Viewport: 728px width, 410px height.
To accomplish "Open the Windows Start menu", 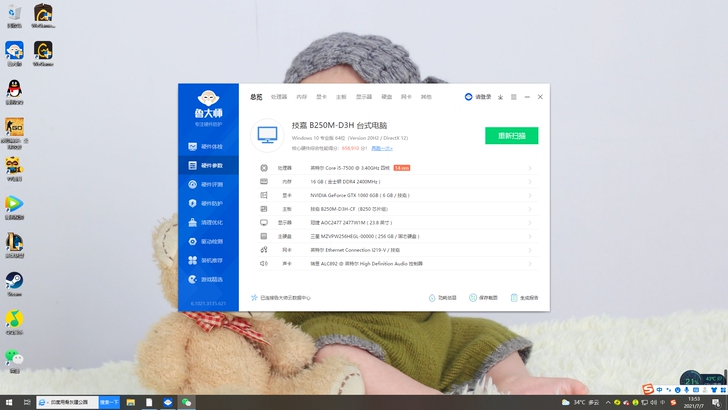I will 8,402.
